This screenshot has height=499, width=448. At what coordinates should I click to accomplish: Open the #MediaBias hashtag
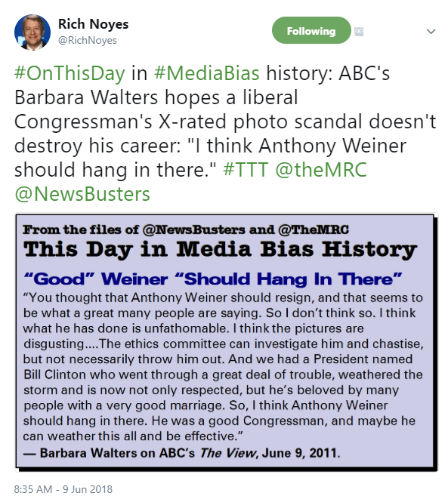(x=207, y=73)
